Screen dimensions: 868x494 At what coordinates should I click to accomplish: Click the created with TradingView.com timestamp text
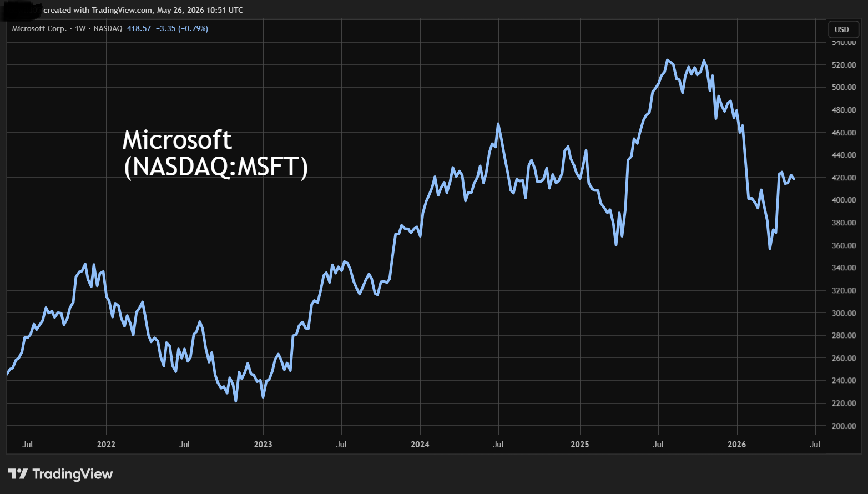[x=143, y=10]
